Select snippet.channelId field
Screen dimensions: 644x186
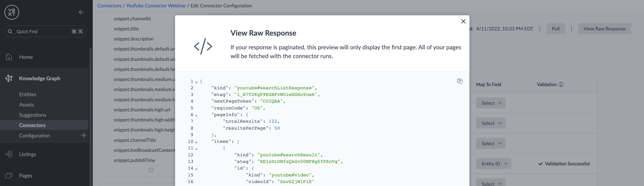pos(132,19)
